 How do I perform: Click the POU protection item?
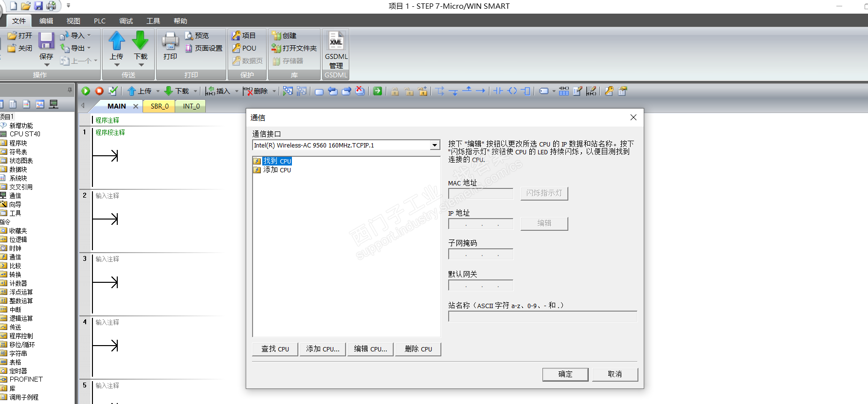244,48
